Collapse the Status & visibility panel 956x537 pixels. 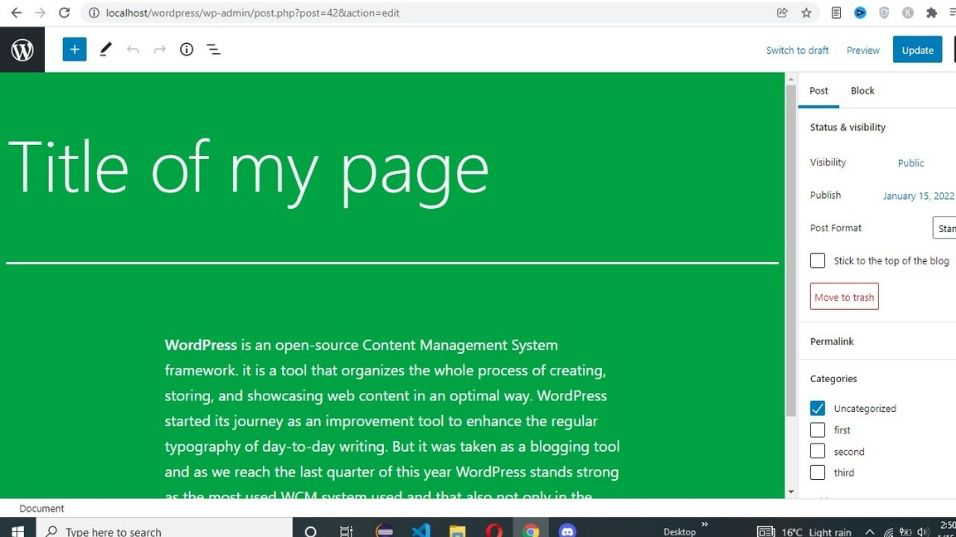[847, 127]
